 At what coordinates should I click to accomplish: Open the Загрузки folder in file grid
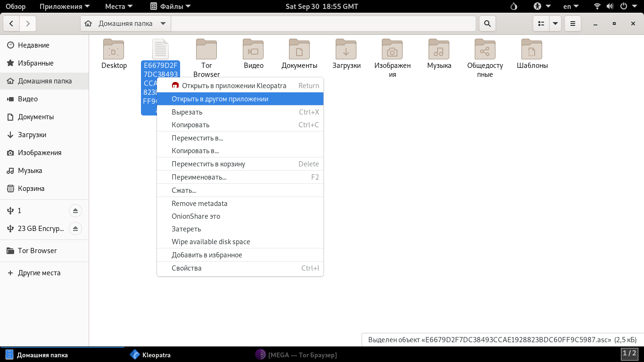[x=346, y=49]
